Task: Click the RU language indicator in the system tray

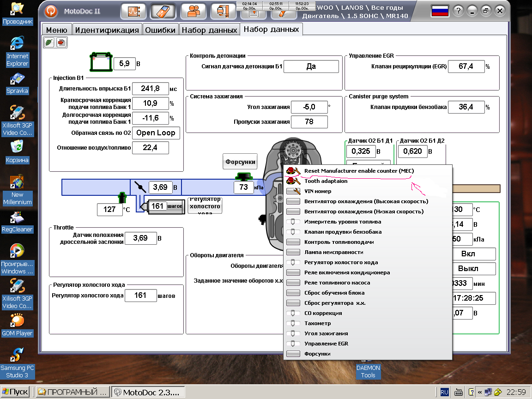Action: pos(444,392)
